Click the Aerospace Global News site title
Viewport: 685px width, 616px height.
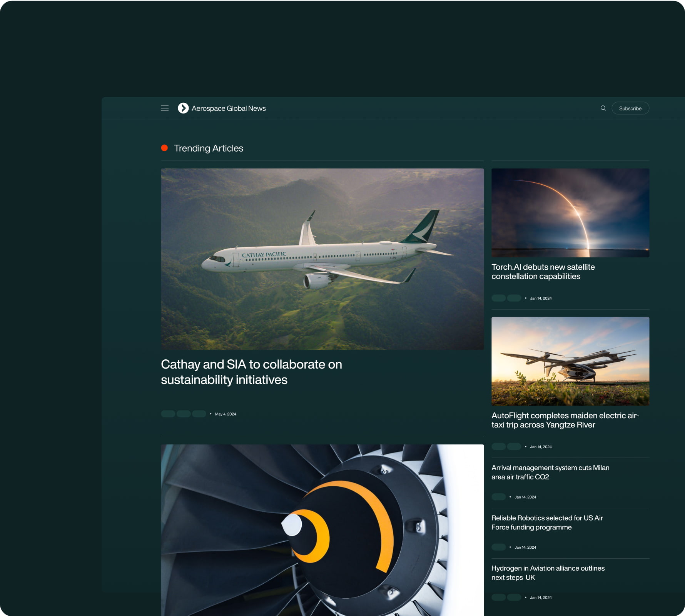(x=229, y=109)
